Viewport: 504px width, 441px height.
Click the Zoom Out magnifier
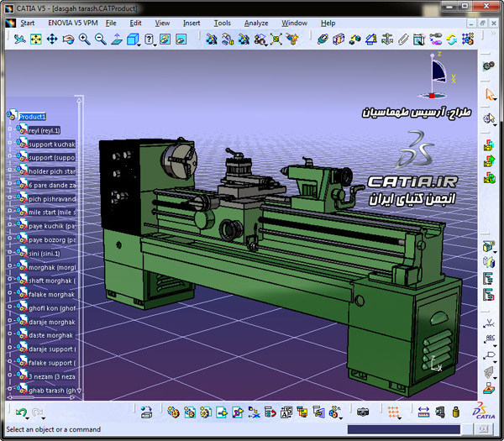tap(101, 39)
